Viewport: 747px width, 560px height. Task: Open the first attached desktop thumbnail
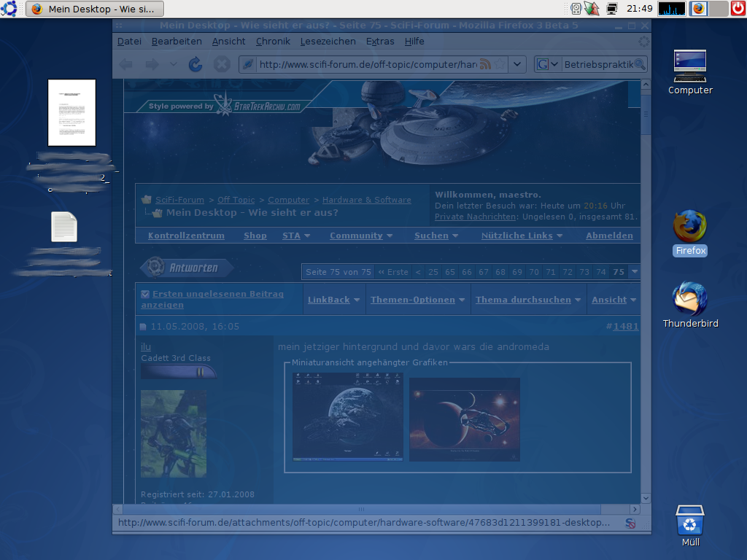348,416
